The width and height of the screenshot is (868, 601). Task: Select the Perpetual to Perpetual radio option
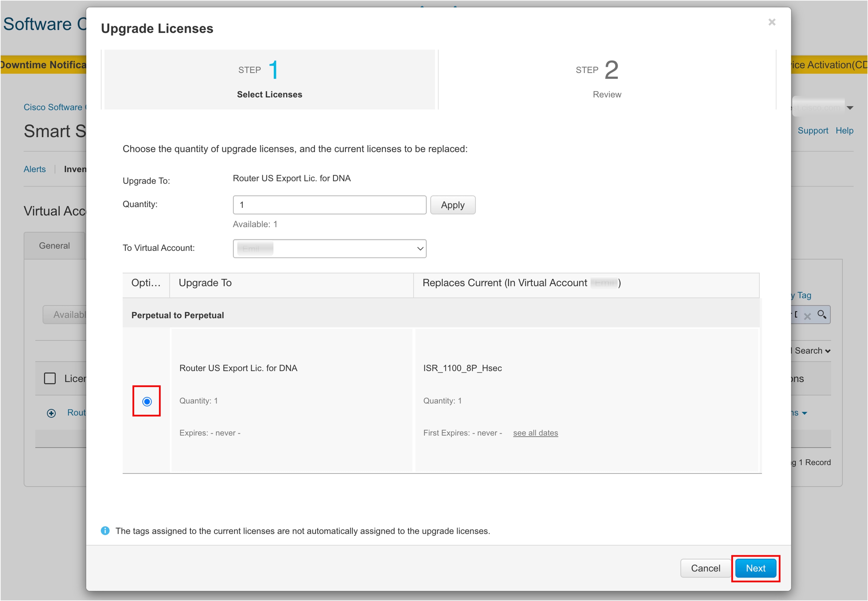(147, 401)
